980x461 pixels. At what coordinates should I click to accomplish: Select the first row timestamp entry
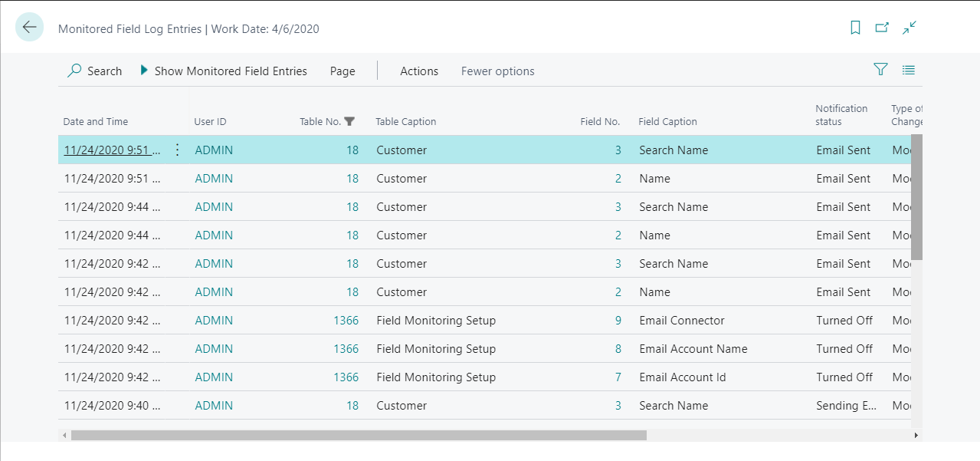click(112, 150)
